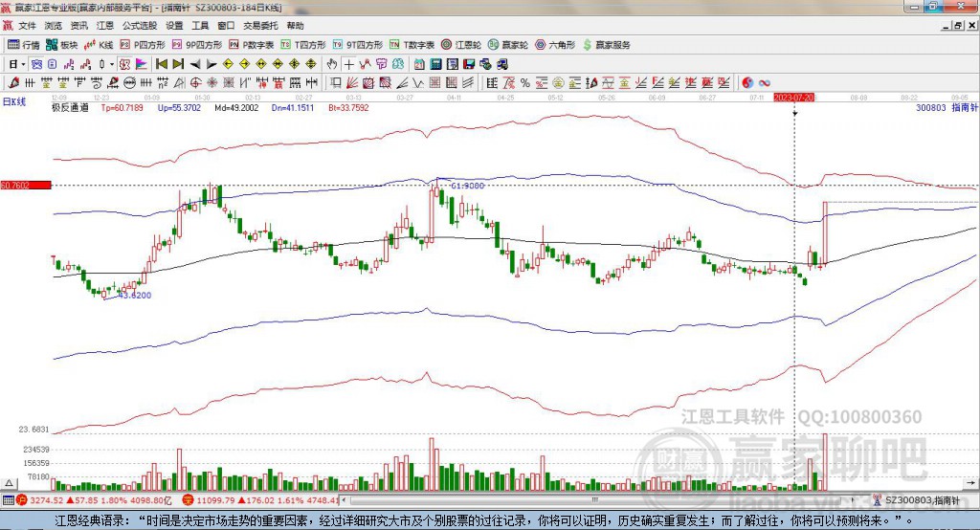Screen dimensions: 980x530
Task: Select the angle line drawing tool
Action: point(401,82)
